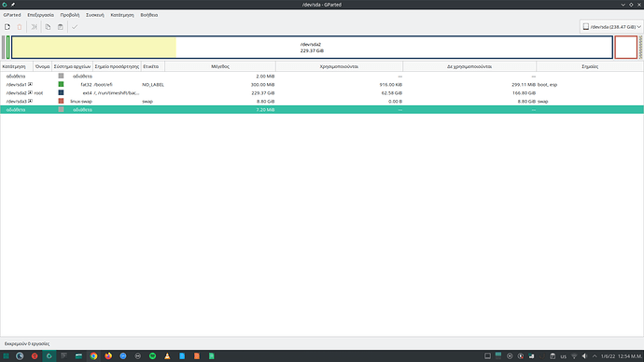Click the /boot/efi mount point cell
Viewport: 644px width, 362px height.
pos(103,85)
